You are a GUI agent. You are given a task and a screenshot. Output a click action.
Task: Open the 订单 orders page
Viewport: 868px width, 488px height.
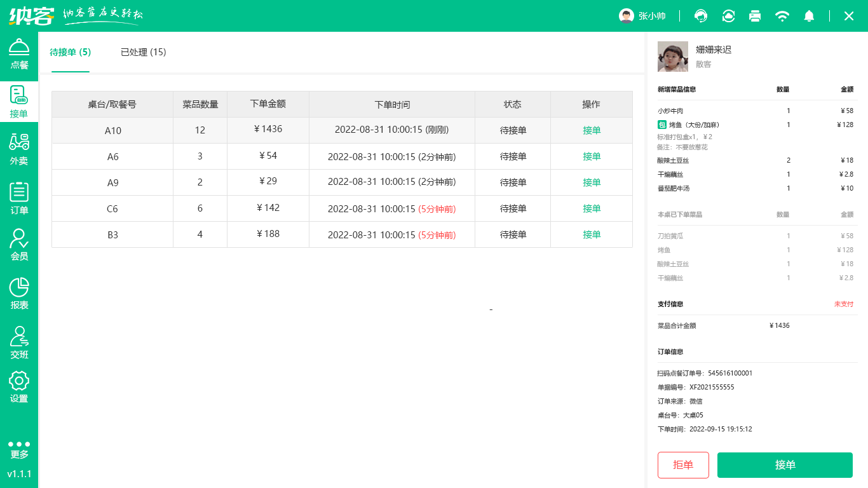click(x=19, y=198)
